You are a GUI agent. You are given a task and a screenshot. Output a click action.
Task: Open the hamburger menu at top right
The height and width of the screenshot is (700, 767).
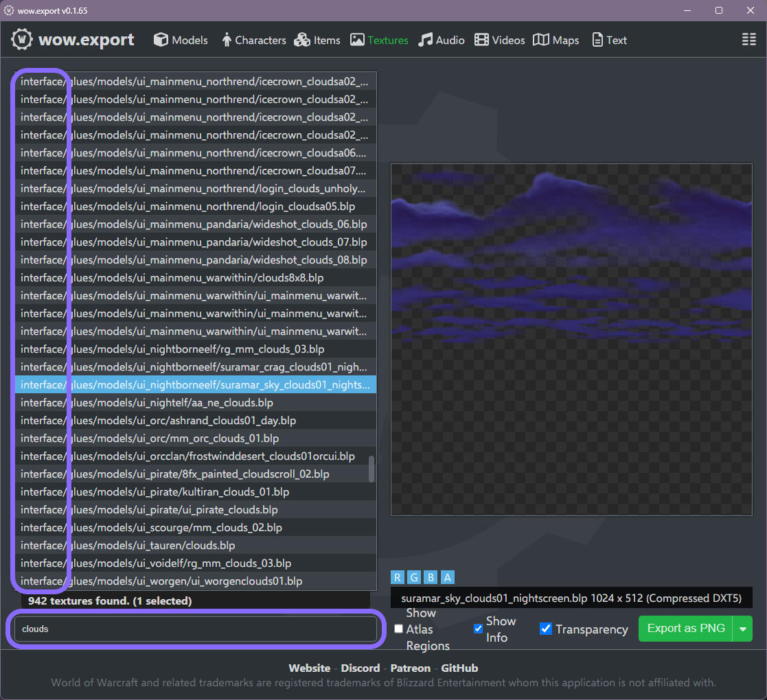pyautogui.click(x=748, y=40)
